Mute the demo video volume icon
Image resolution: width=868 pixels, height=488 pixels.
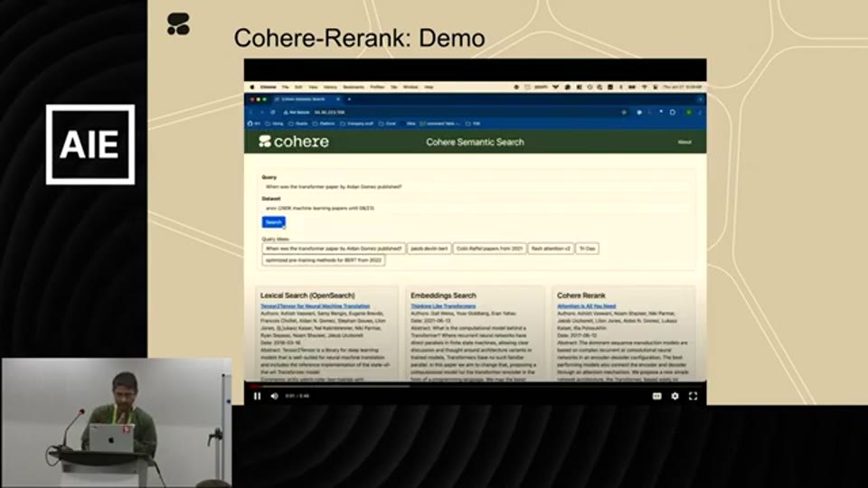pos(275,396)
